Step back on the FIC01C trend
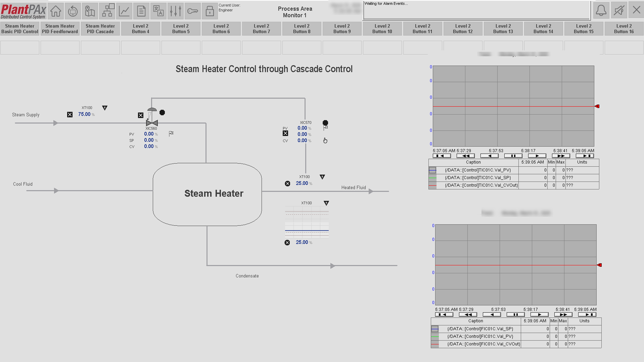Viewport: 644px width, 362px height. (492, 315)
